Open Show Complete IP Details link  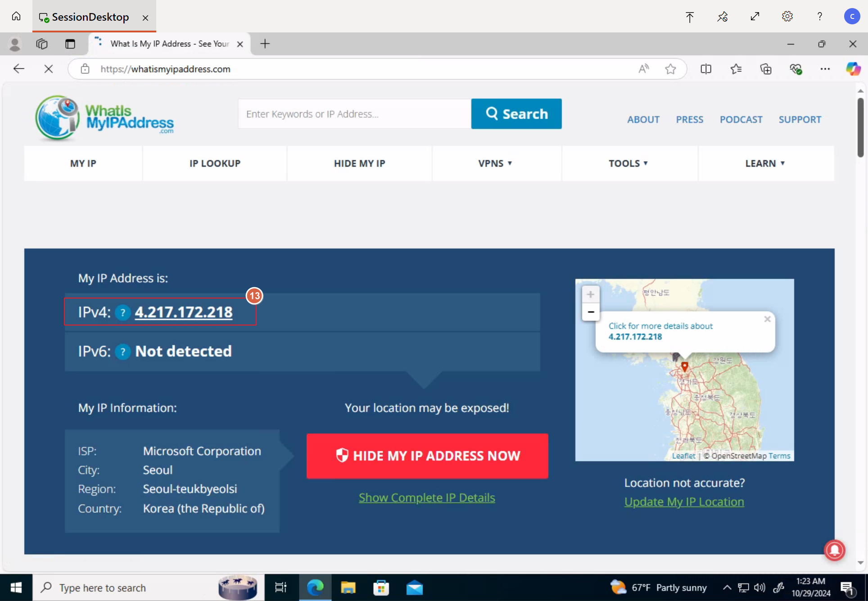(427, 497)
